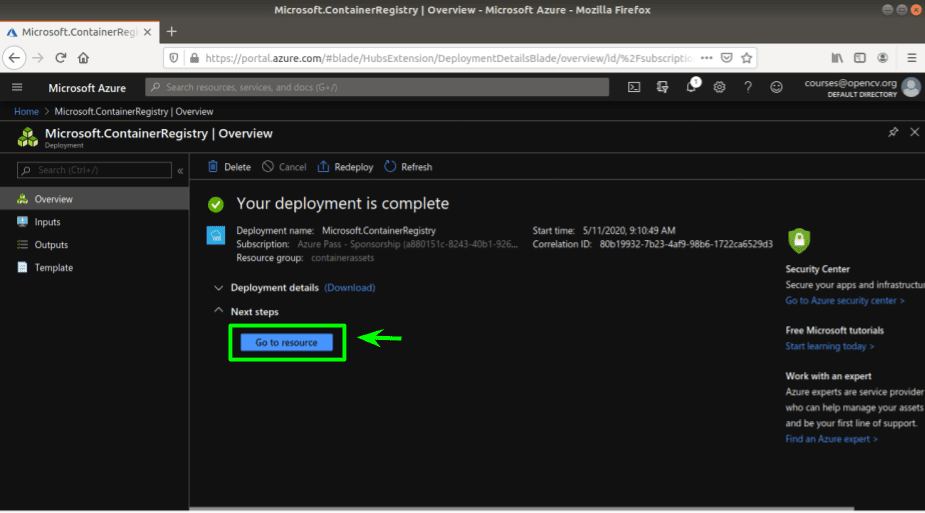Select Template in the left menu

[x=94, y=268]
